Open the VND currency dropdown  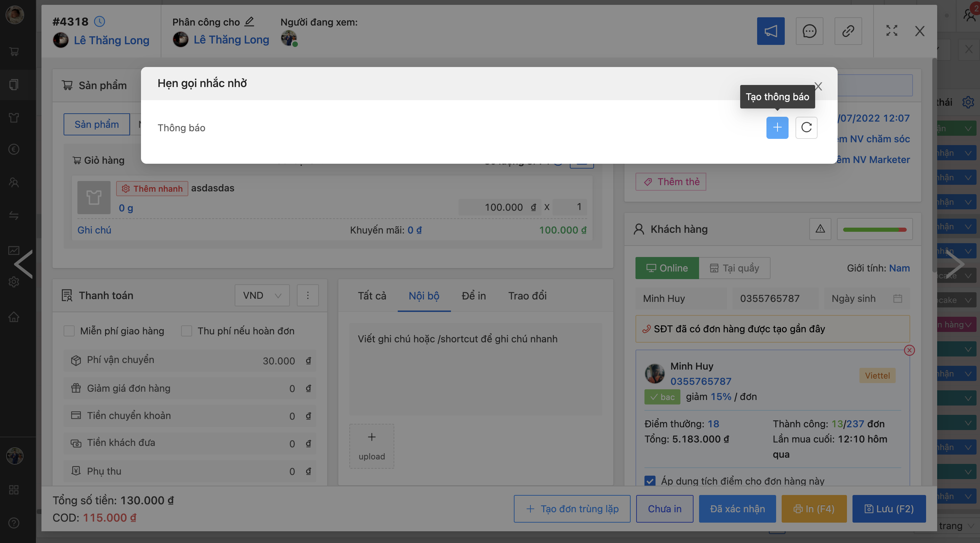point(262,295)
